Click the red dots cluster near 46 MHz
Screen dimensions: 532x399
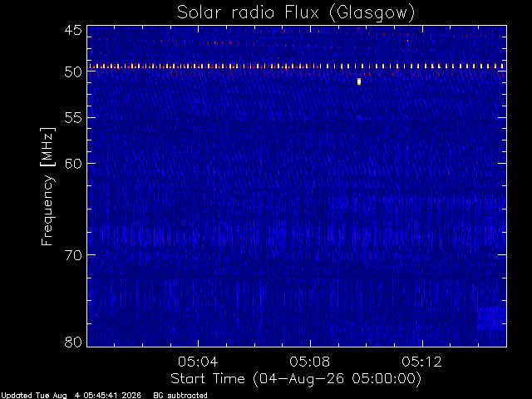pos(222,42)
